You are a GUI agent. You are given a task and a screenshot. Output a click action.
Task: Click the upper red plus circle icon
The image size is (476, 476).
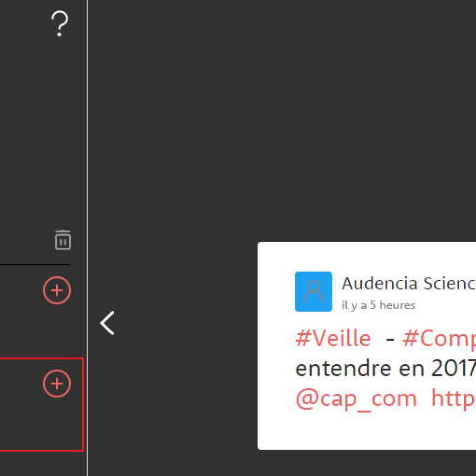[57, 291]
